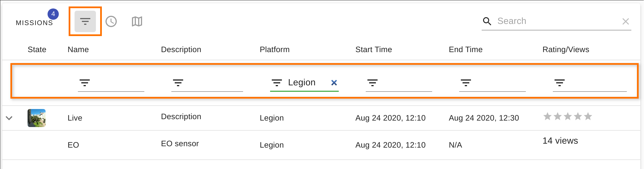
Task: Open the clock time view icon
Action: [x=111, y=21]
